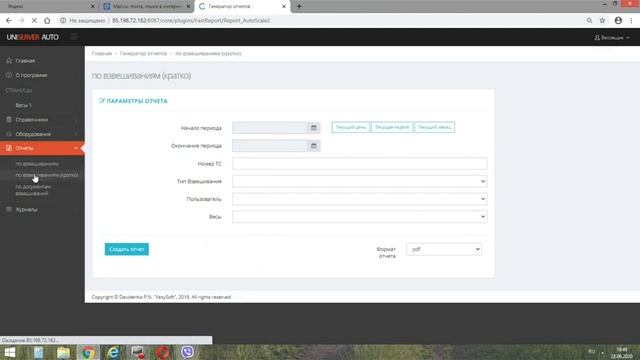The width and height of the screenshot is (640, 360).
Task: Click the RU language indicator
Action: (x=591, y=351)
